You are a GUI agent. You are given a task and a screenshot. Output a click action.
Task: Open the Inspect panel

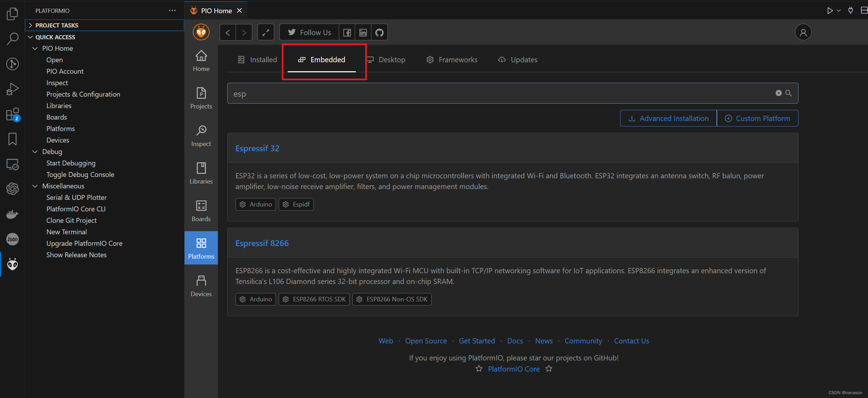[201, 136]
